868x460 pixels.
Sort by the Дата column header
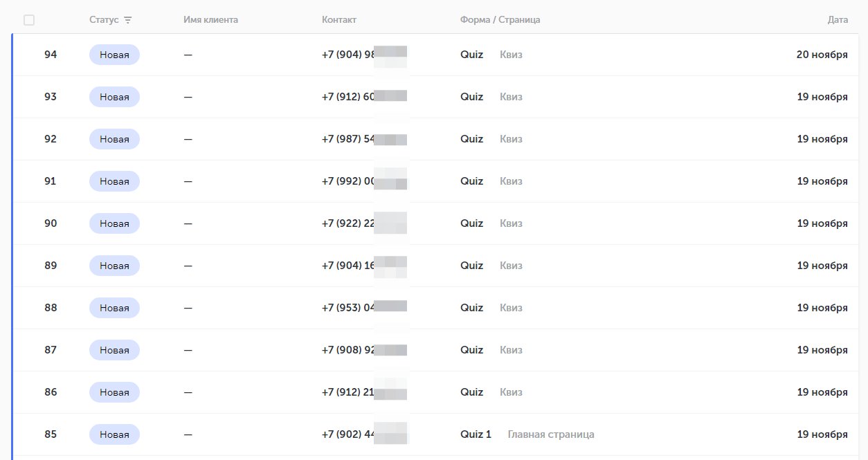pos(837,20)
